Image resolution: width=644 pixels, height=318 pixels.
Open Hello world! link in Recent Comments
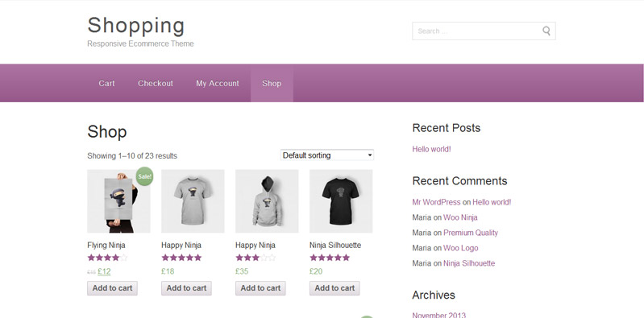(x=492, y=202)
